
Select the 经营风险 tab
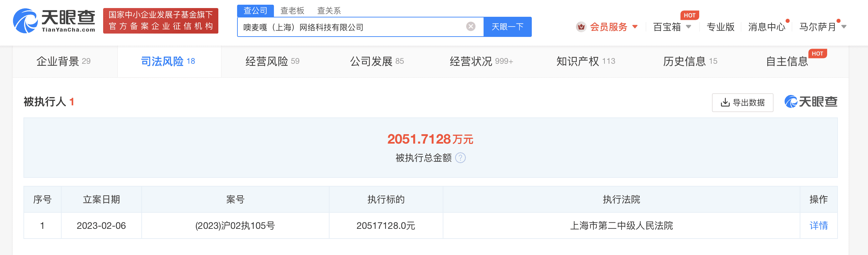tap(272, 61)
